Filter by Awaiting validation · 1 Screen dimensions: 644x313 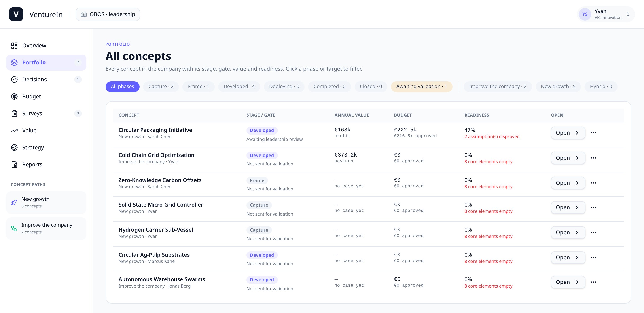(422, 87)
